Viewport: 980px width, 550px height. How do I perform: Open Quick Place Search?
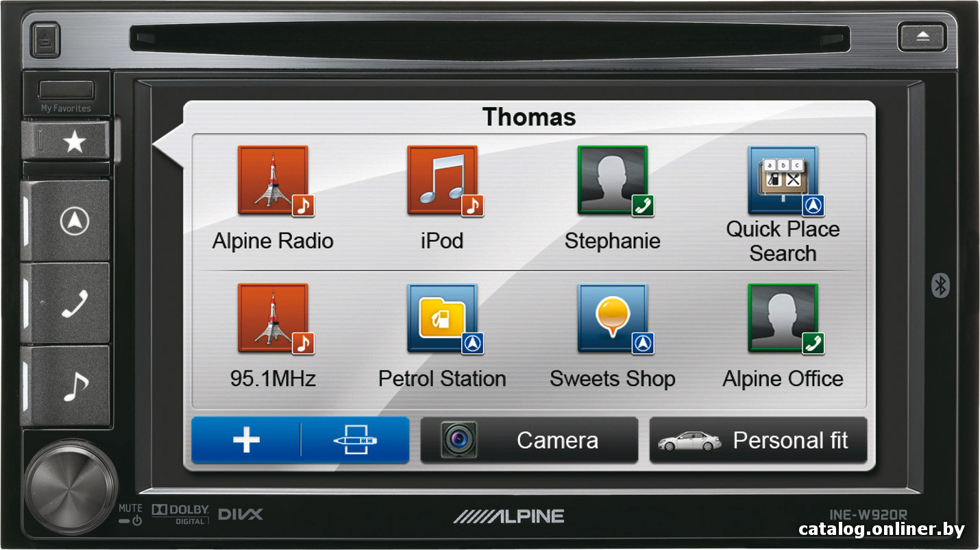pyautogui.click(x=783, y=204)
